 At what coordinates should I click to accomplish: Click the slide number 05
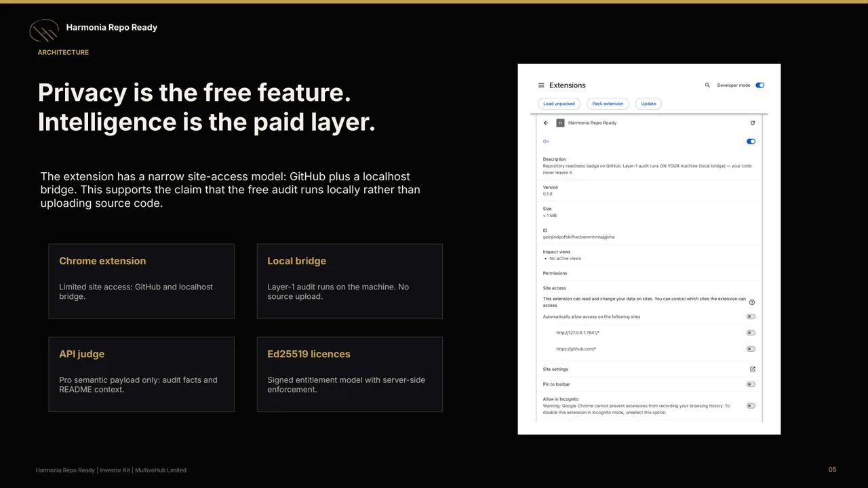pyautogui.click(x=832, y=470)
